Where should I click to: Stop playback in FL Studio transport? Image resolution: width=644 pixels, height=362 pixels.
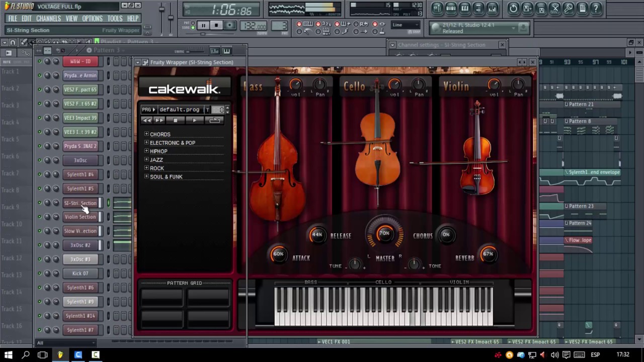216,25
